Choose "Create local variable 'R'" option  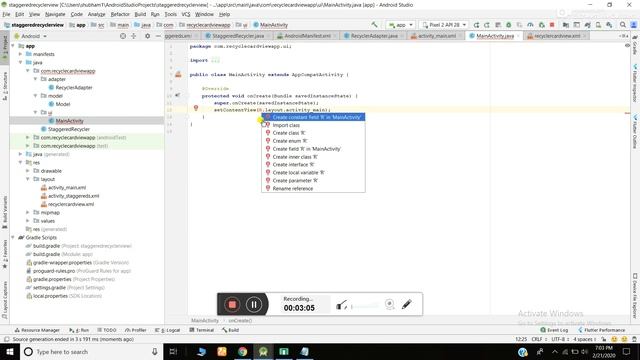click(x=313, y=173)
